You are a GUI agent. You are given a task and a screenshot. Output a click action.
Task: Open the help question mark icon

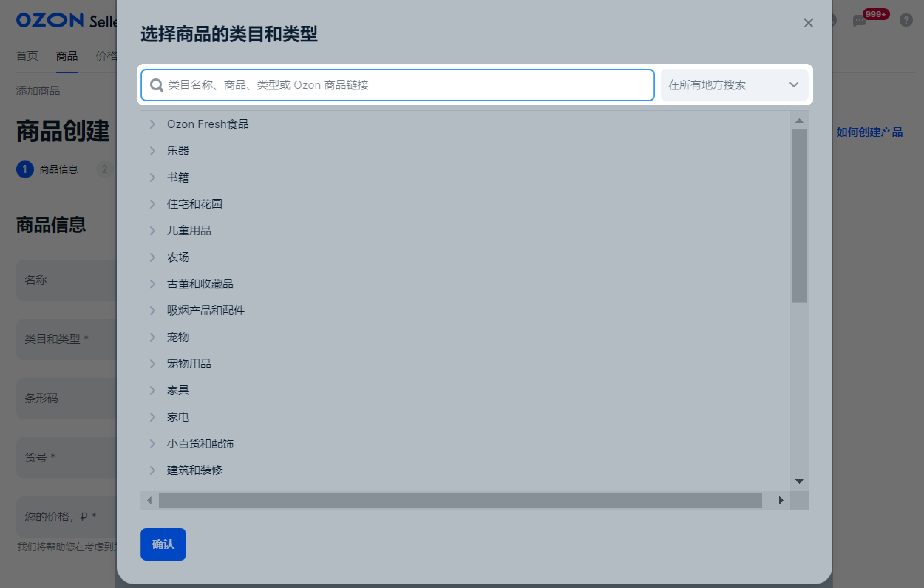pyautogui.click(x=906, y=20)
